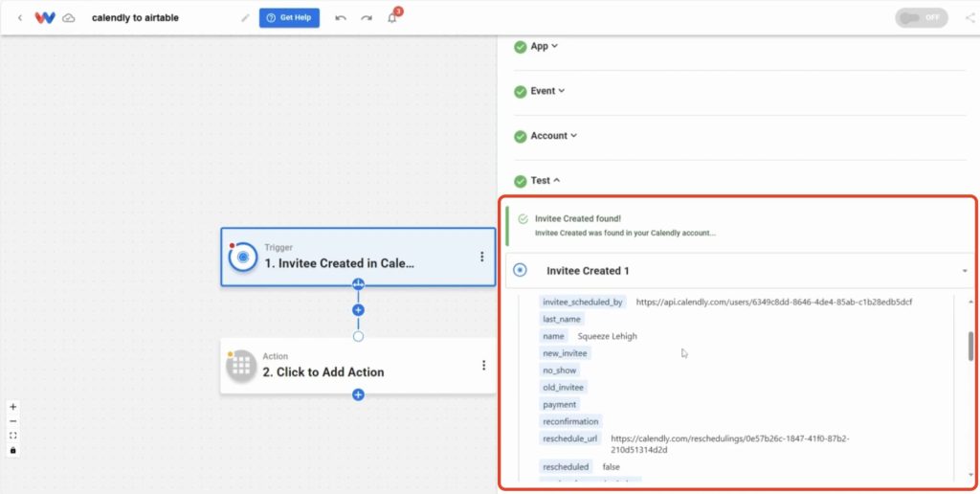Open the trigger step three-dot menu
This screenshot has height=494, width=980.
point(482,257)
